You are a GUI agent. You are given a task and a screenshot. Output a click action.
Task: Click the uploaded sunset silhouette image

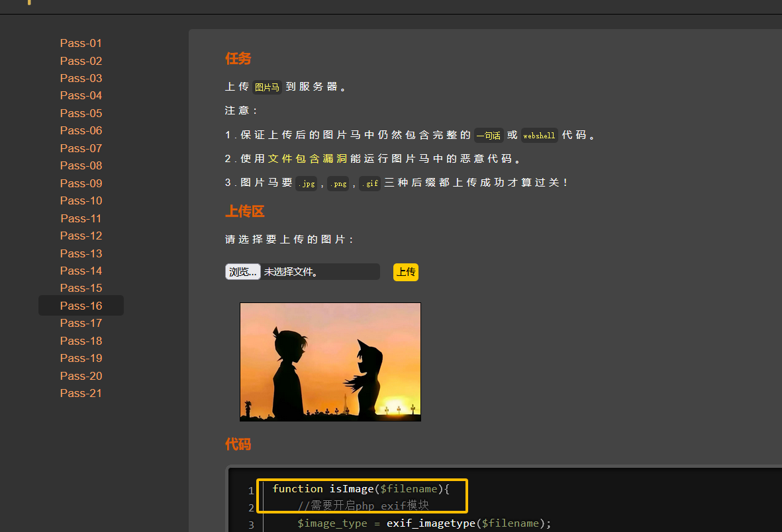pos(330,362)
